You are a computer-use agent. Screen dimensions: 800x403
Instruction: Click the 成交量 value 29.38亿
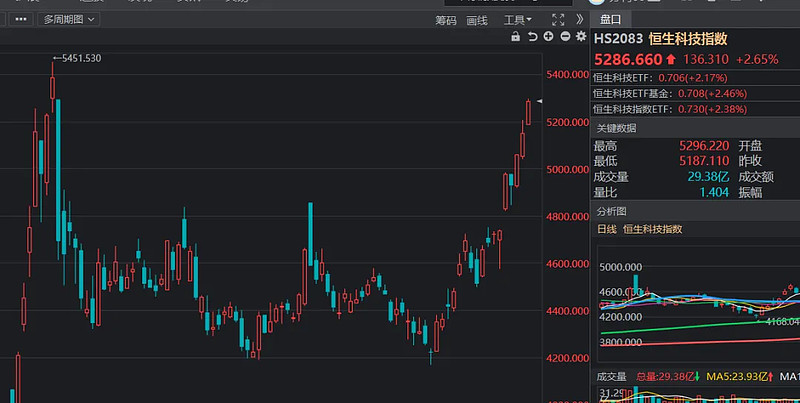pos(708,177)
